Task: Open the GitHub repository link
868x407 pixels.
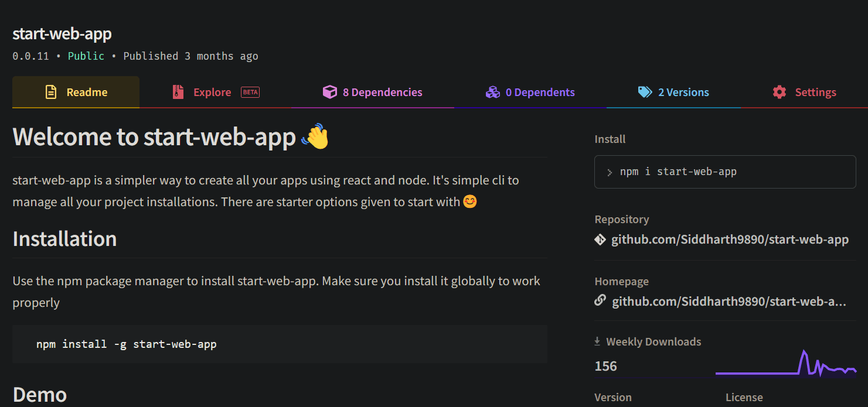Action: point(730,240)
